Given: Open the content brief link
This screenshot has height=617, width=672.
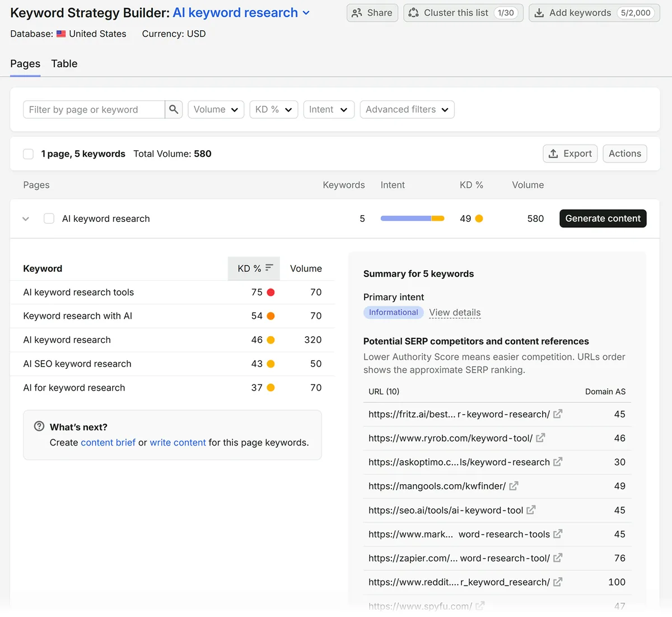Looking at the screenshot, I should (108, 443).
